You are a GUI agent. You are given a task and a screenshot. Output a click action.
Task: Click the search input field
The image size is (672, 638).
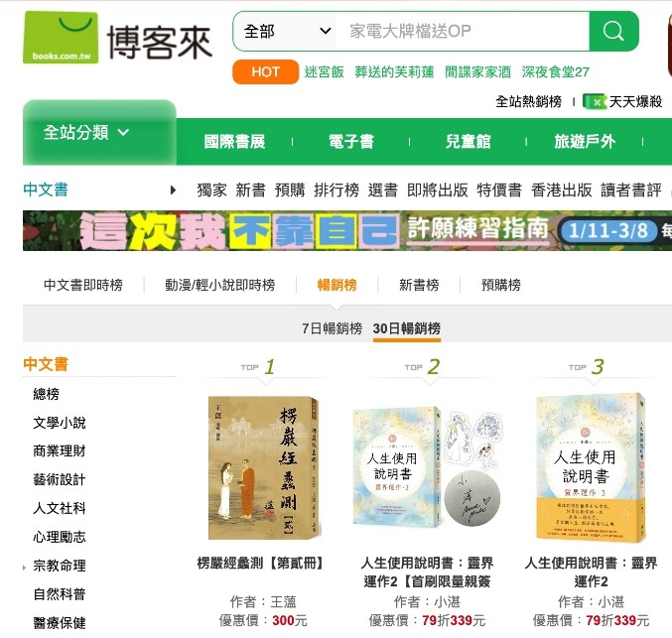point(463,32)
